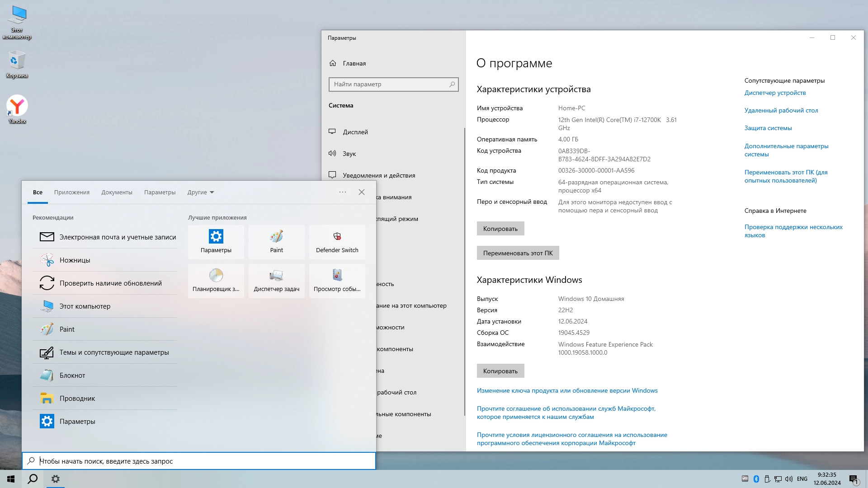868x488 pixels.
Task: Click the «Найти параметр» search field
Action: tap(393, 84)
